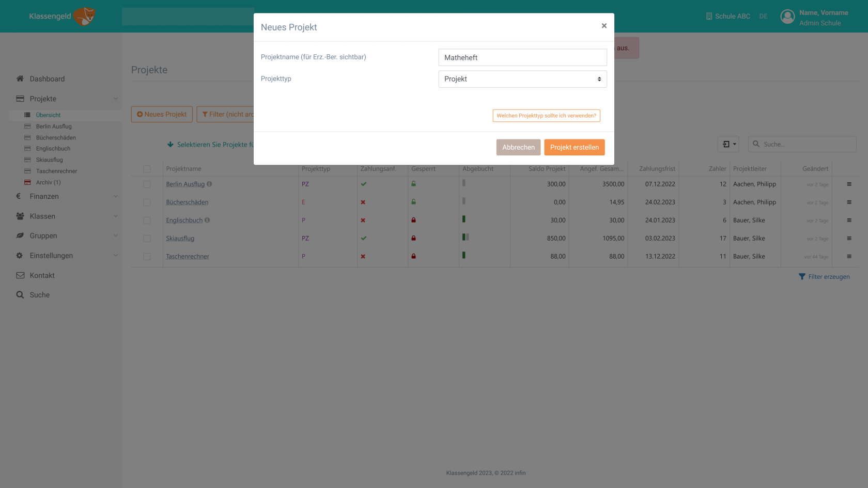The width and height of the screenshot is (868, 488).
Task: Click the Abgebucht progress bar in Taschenrechner row
Action: (x=464, y=255)
